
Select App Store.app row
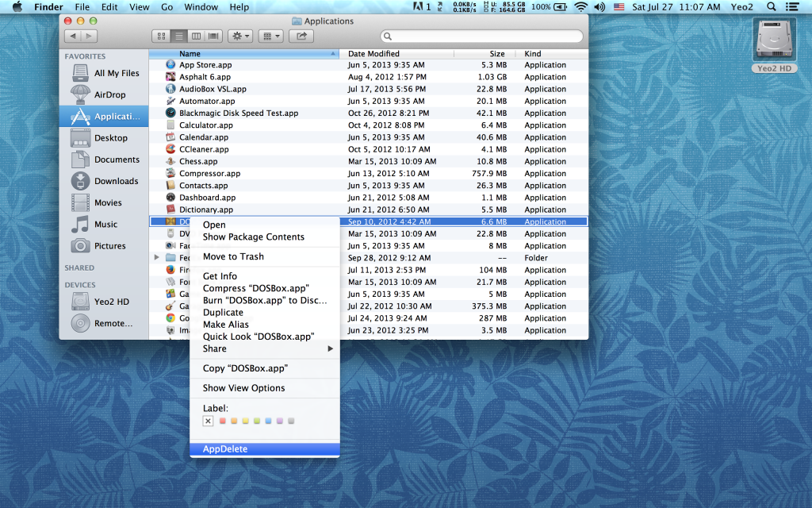[369, 65]
